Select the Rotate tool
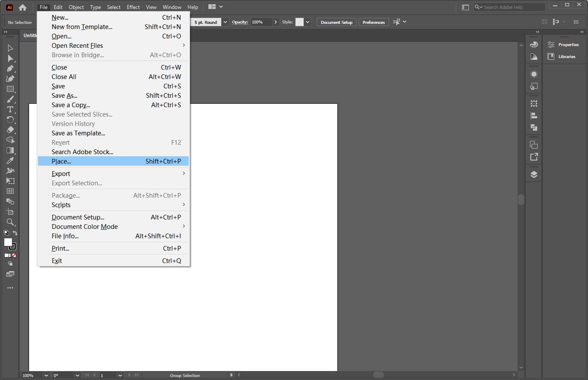 pyautogui.click(x=10, y=120)
